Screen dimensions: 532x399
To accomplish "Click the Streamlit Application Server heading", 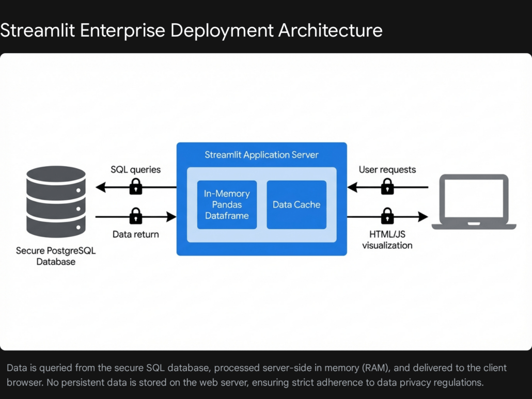I will point(261,155).
